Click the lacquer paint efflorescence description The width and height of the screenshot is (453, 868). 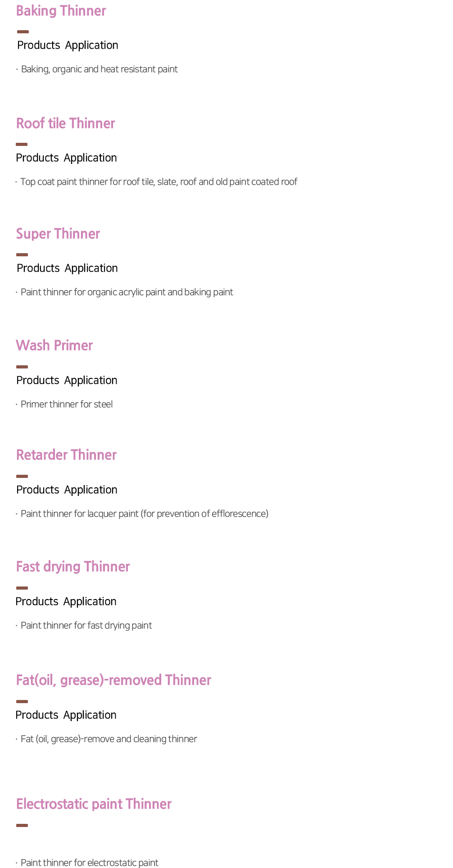(x=144, y=514)
